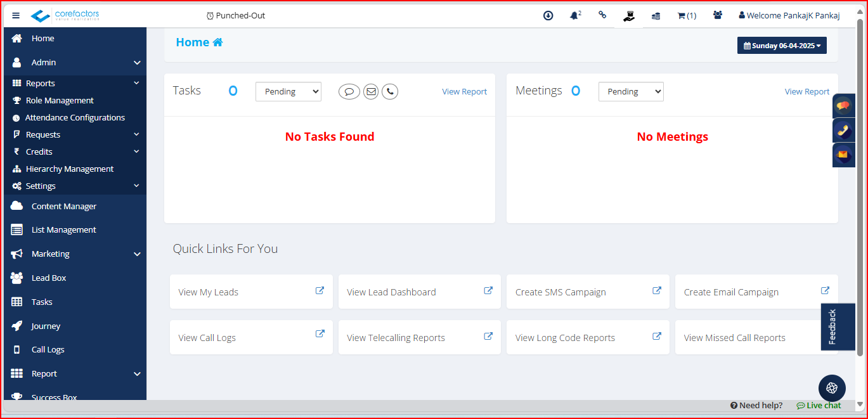Start a Live chat
Screen dimensions: 868x419
coord(819,406)
